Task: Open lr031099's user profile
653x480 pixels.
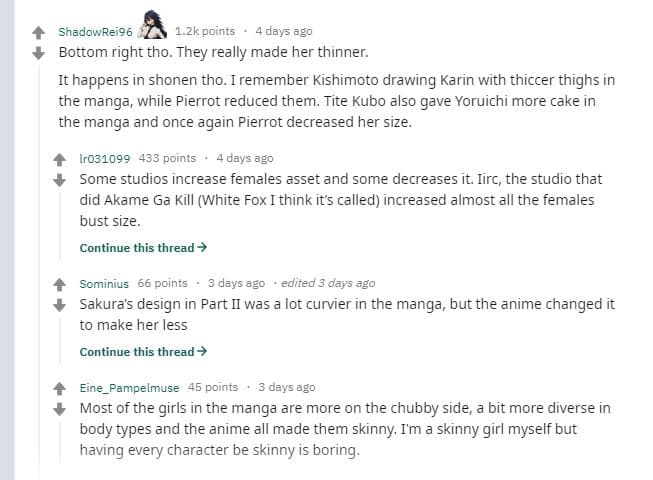Action: [106, 158]
